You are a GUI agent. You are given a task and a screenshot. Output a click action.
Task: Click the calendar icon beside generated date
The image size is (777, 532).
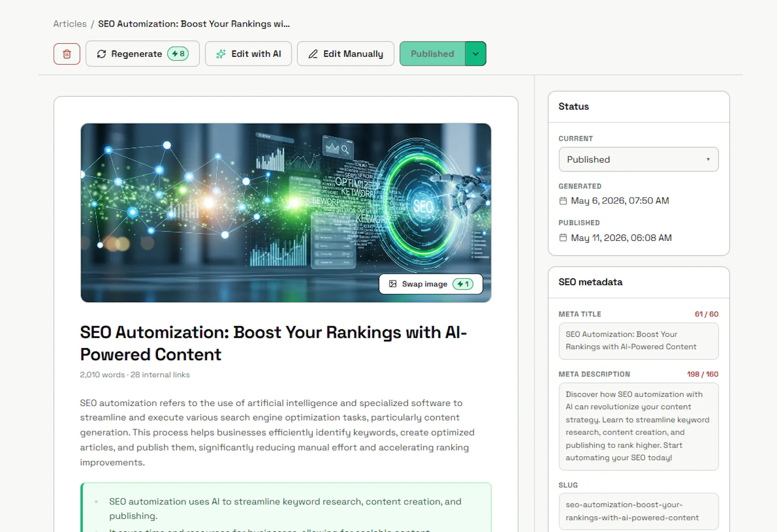click(x=563, y=201)
